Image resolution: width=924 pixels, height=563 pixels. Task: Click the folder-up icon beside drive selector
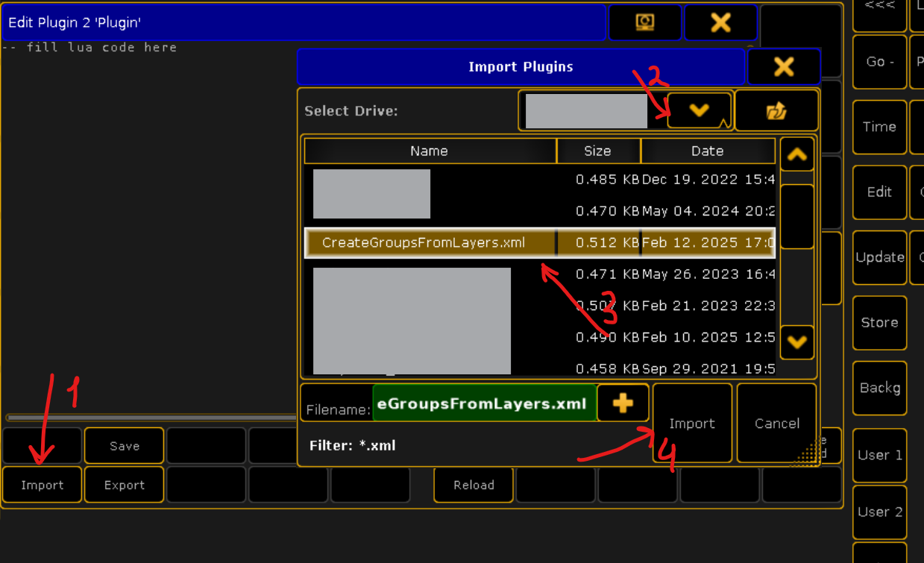[776, 110]
